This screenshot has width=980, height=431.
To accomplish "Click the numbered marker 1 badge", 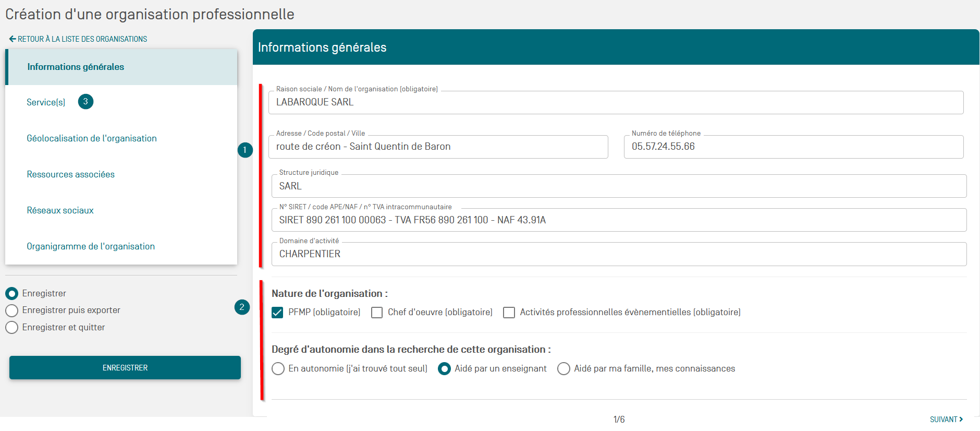I will click(x=245, y=150).
